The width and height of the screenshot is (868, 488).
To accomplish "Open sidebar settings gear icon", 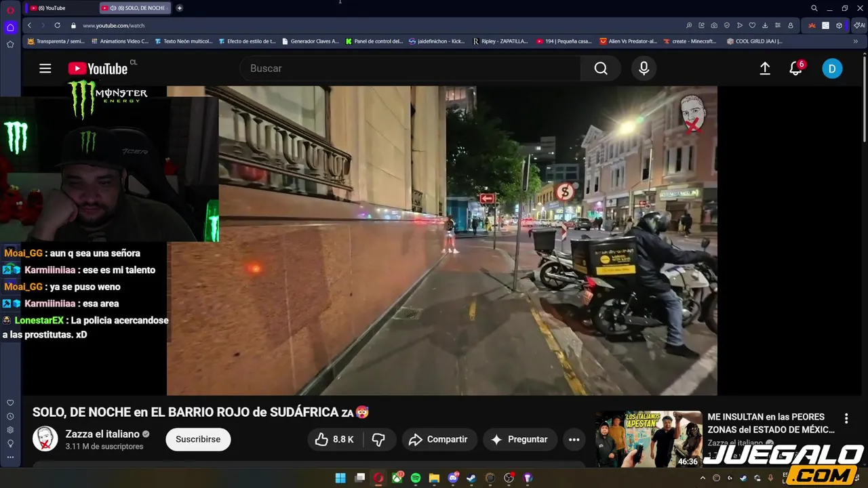I will point(10,430).
